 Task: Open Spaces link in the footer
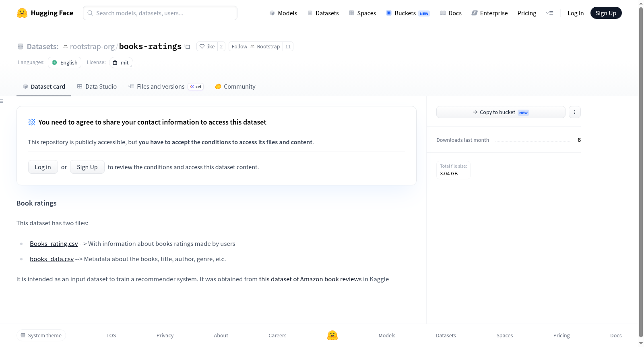(x=505, y=335)
